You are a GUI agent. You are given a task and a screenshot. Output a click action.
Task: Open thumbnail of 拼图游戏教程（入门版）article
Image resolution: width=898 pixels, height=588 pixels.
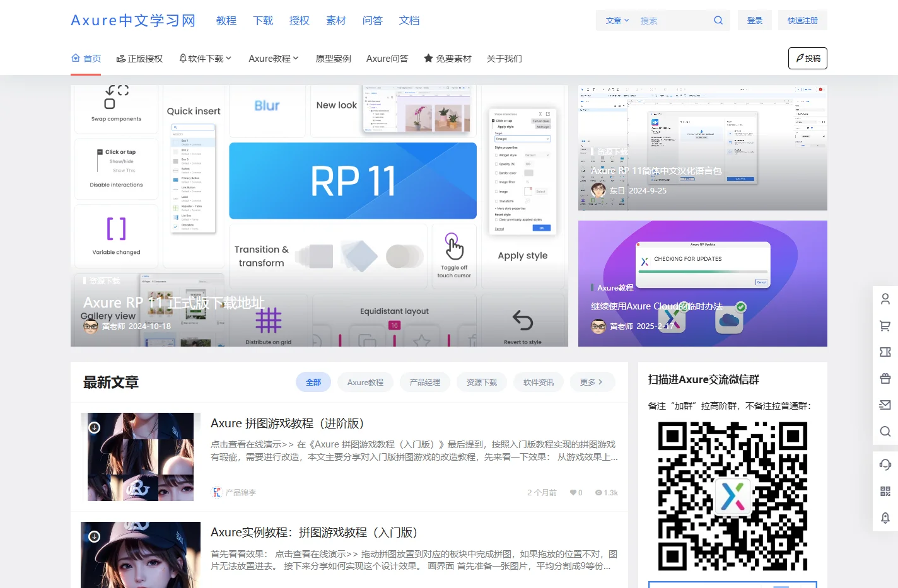pos(141,555)
